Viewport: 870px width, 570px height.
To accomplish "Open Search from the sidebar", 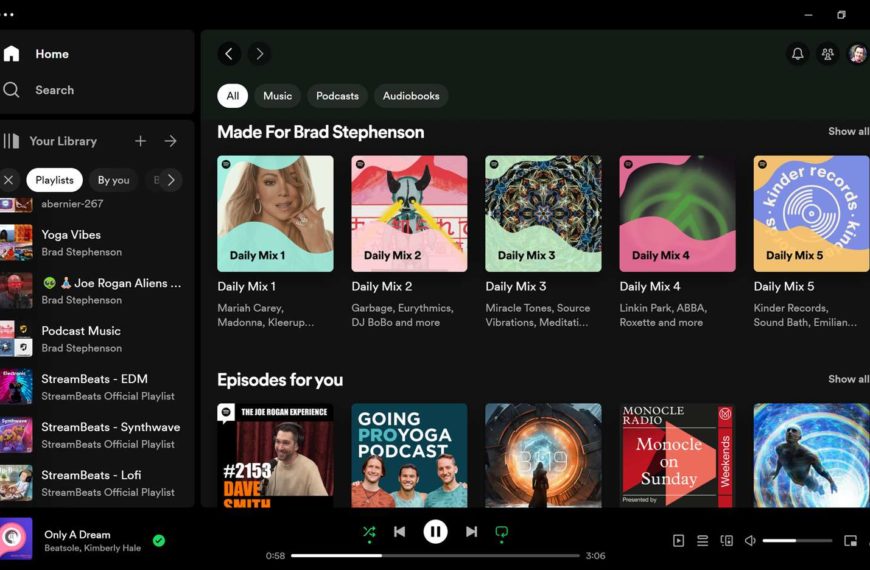I will [38, 90].
